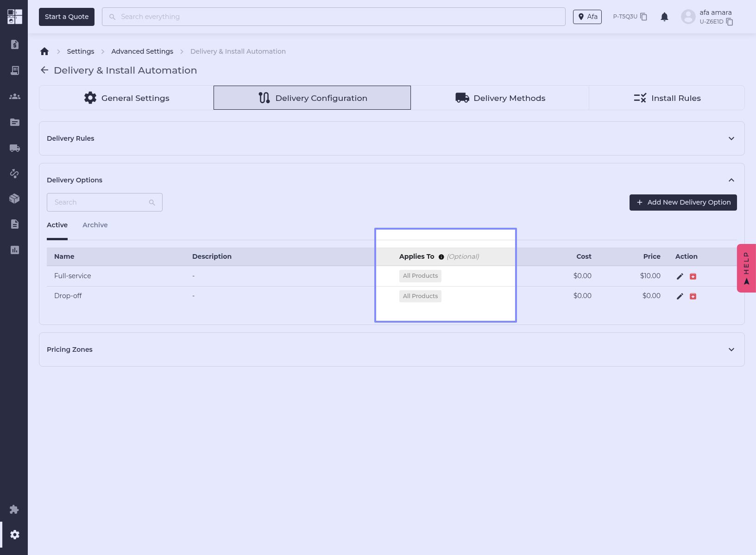Viewport: 756px width, 555px height.
Task: Open the Archive tab
Action: coord(95,225)
